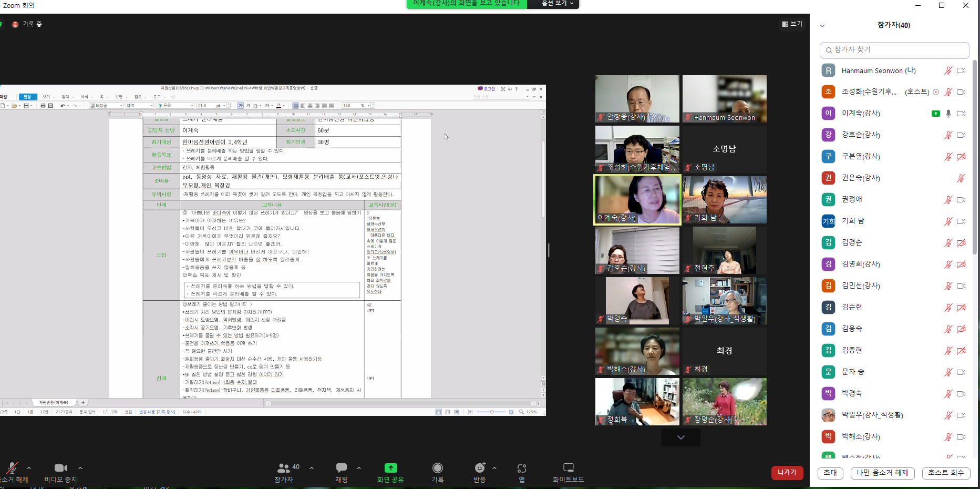The image size is (980, 489).
Task: Toggle the mute icon for 강호순(강사)
Action: click(x=948, y=135)
